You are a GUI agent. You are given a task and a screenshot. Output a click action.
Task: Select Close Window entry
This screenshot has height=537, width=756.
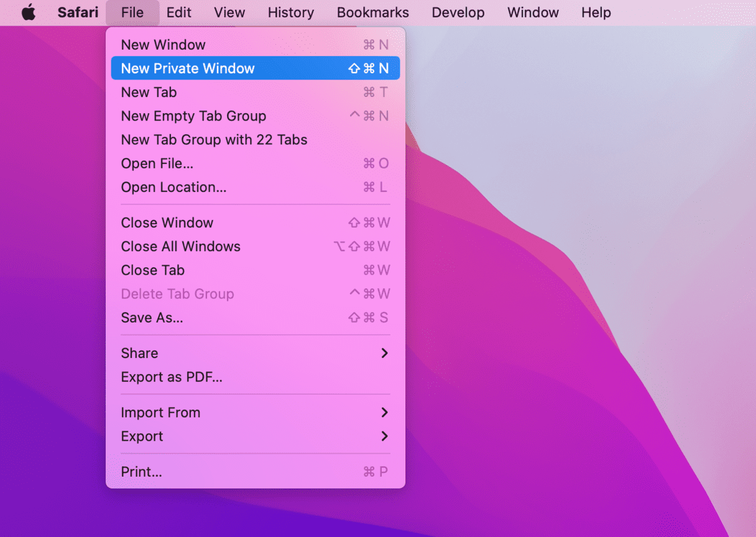167,223
